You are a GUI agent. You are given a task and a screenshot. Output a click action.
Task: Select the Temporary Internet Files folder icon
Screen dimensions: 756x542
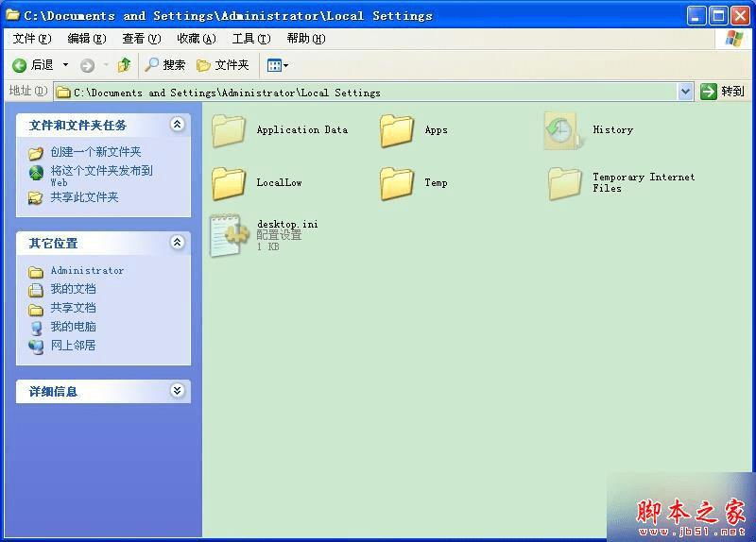click(x=564, y=183)
